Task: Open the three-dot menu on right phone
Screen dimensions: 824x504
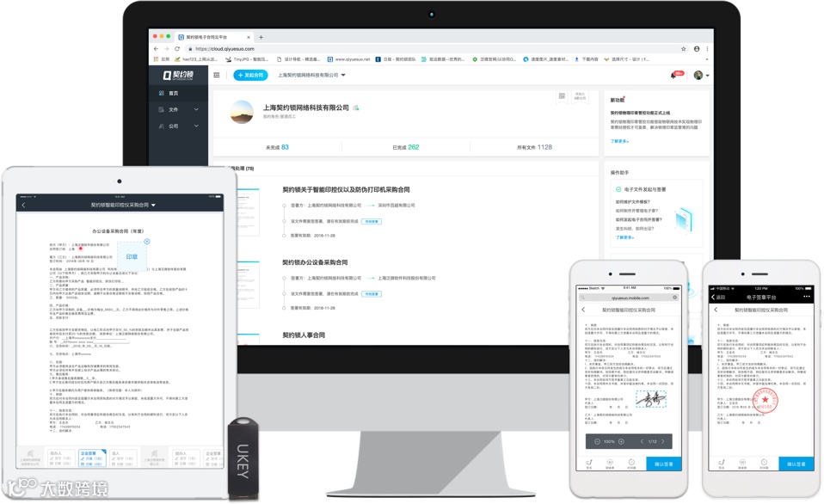Action: (x=807, y=297)
